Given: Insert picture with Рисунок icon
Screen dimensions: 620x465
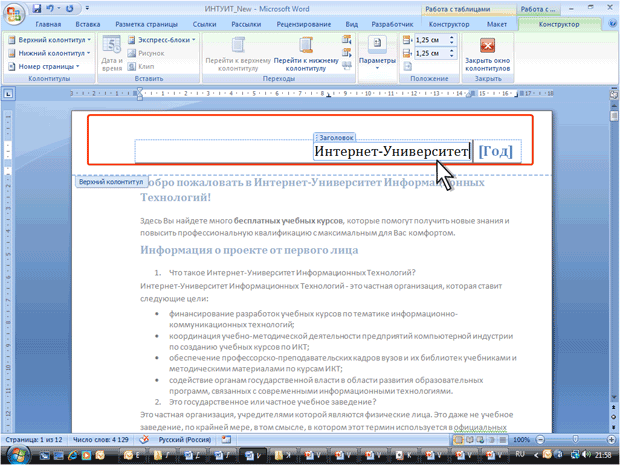Looking at the screenshot, I should [x=146, y=53].
